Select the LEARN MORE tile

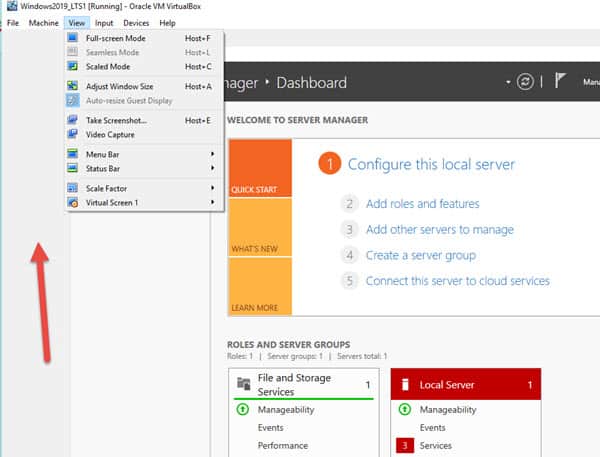coord(260,287)
